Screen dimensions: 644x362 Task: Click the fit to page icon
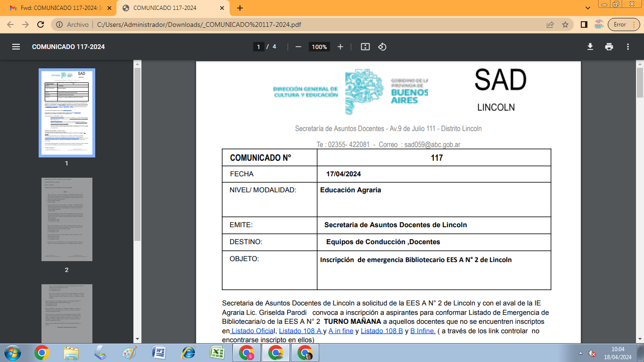click(x=365, y=47)
